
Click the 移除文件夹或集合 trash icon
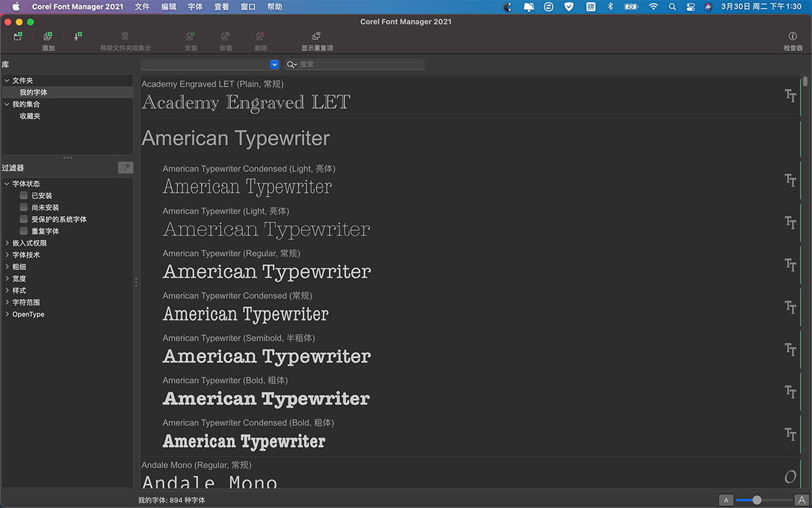pyautogui.click(x=125, y=36)
